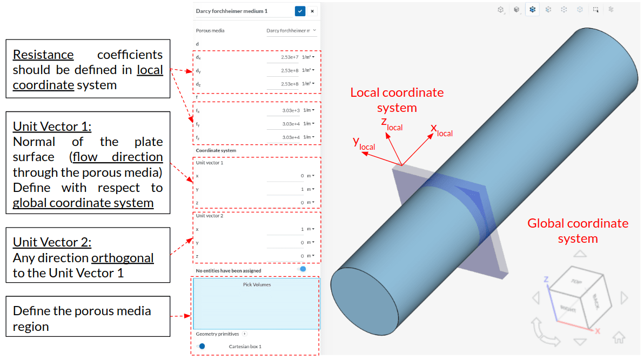
Task: Open Unit vector 1 y unit dropdown
Action: (310, 189)
